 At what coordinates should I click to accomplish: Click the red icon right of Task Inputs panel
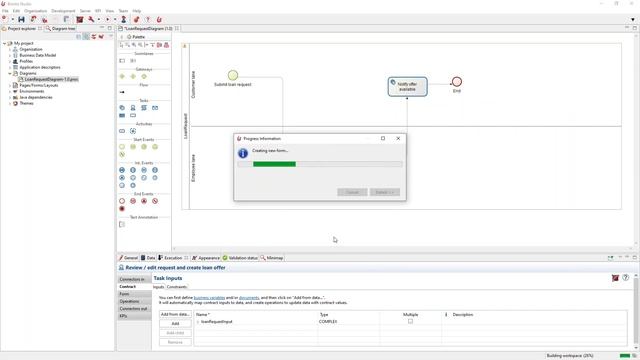[x=615, y=278]
